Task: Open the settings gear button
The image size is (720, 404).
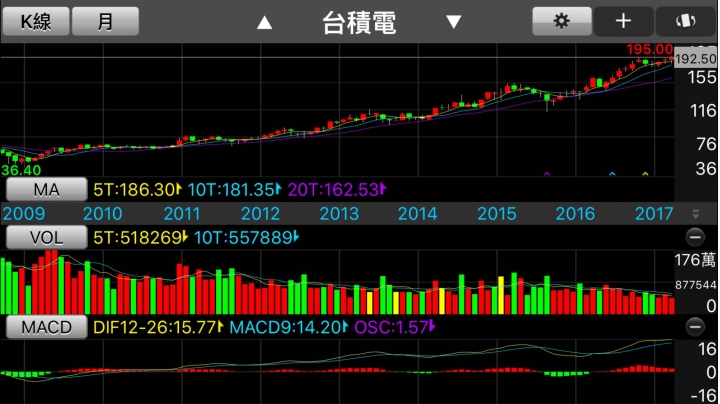Action: pyautogui.click(x=562, y=21)
